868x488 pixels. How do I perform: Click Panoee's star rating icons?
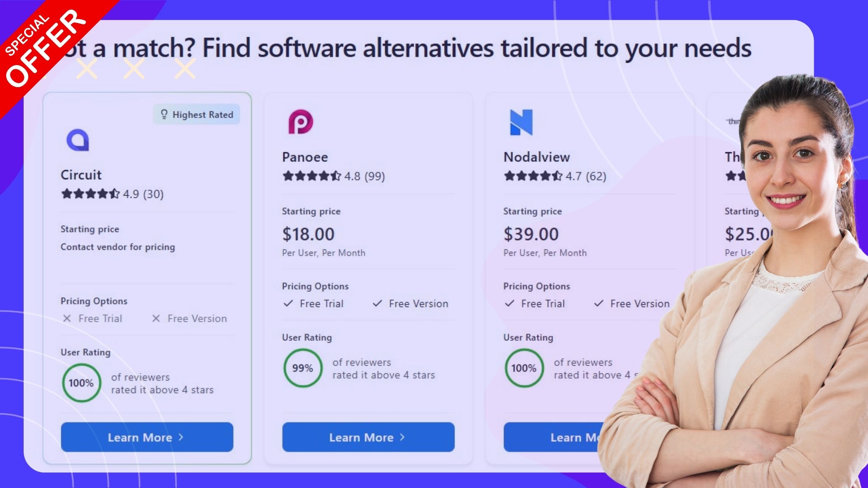pos(312,176)
